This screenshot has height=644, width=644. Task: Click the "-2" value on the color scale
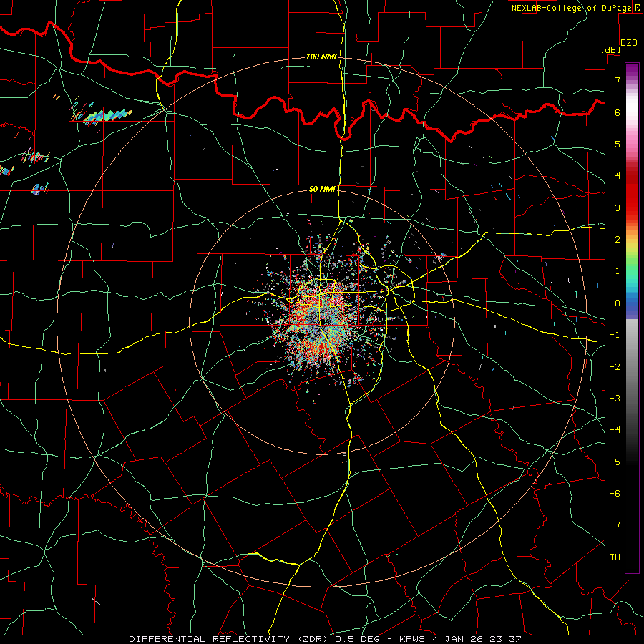pos(615,367)
